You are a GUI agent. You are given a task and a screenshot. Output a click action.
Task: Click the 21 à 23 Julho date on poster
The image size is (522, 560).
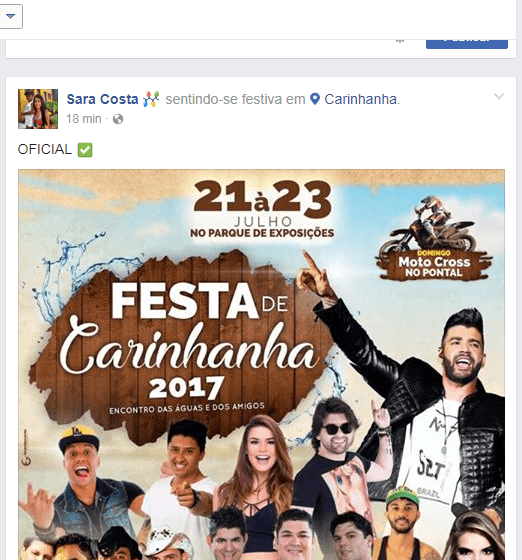coord(262,204)
